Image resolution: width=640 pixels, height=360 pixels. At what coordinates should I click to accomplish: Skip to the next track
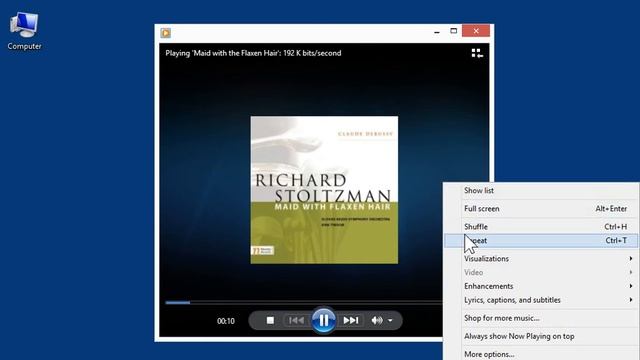pyautogui.click(x=351, y=320)
